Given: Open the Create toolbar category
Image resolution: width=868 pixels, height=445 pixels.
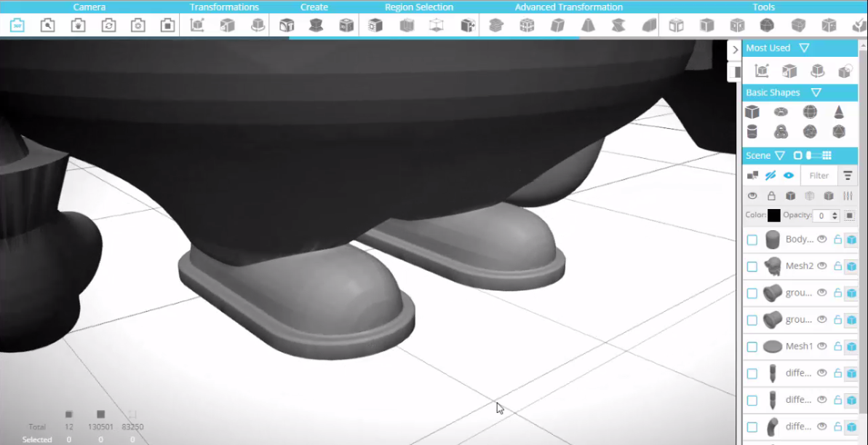Looking at the screenshot, I should coord(314,7).
